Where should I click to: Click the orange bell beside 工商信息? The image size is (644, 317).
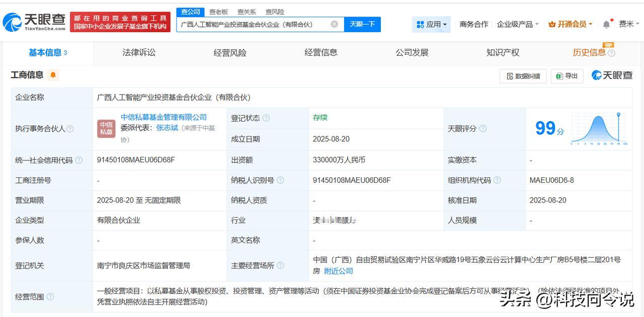53,75
